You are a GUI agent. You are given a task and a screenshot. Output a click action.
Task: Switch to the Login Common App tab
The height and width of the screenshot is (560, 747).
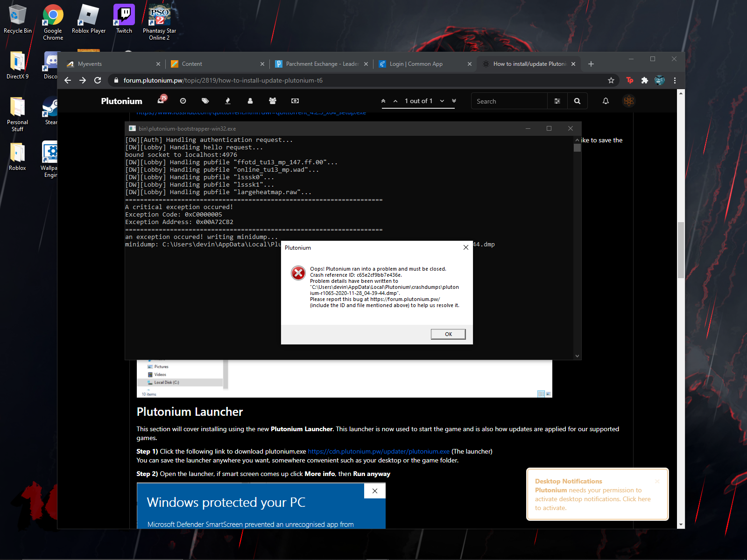click(426, 64)
